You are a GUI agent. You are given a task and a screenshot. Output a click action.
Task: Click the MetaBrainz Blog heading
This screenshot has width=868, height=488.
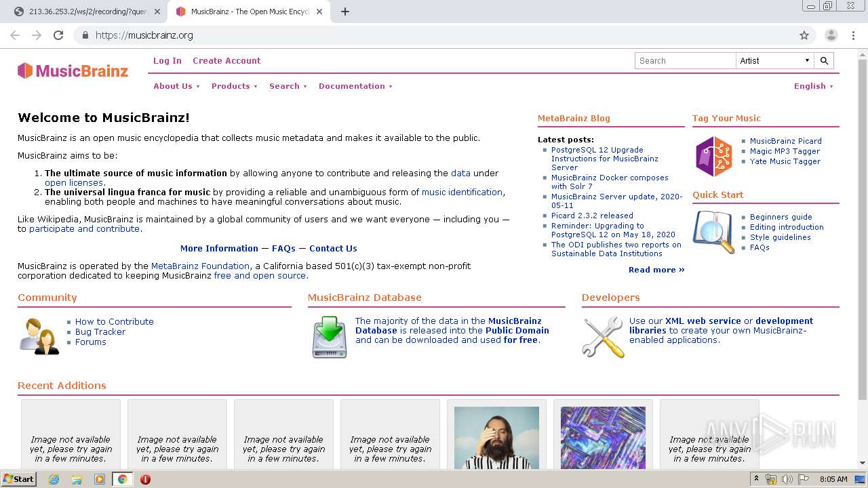coord(574,118)
